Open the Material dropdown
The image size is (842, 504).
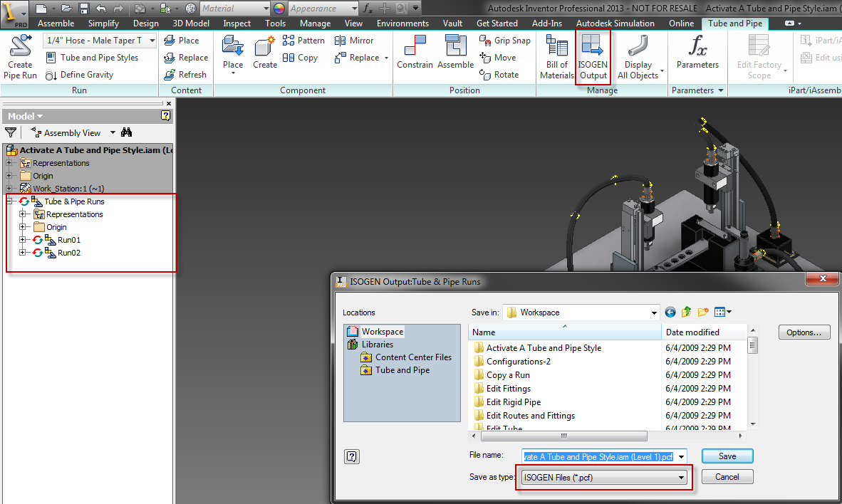click(x=266, y=8)
